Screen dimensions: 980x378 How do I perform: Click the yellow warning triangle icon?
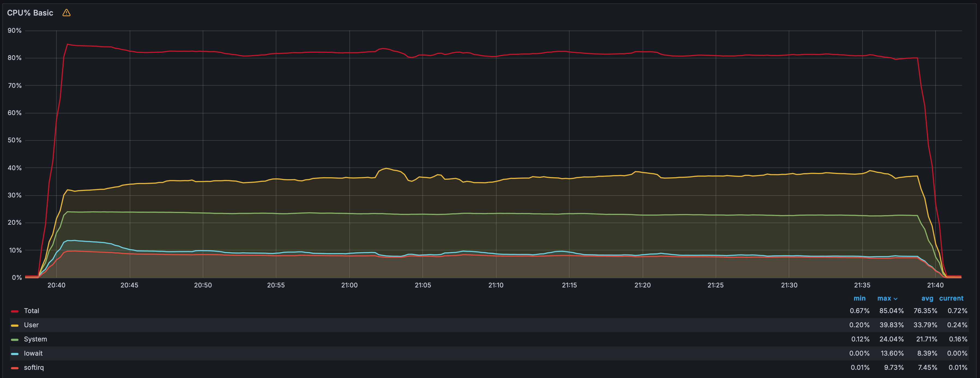click(x=66, y=13)
